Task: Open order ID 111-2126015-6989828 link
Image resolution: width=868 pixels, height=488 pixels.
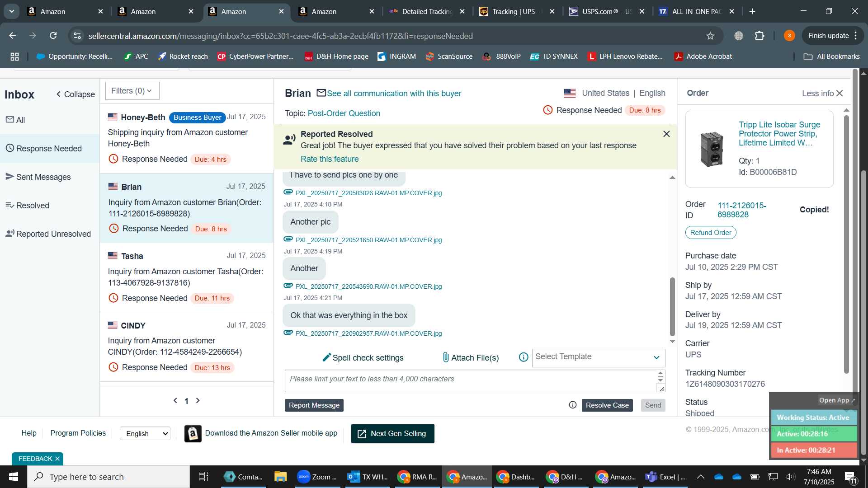Action: click(741, 210)
